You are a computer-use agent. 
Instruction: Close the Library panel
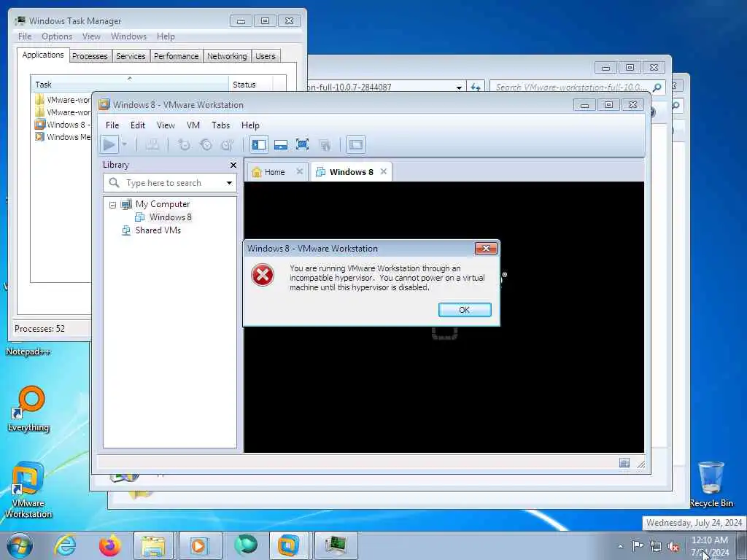click(x=233, y=165)
